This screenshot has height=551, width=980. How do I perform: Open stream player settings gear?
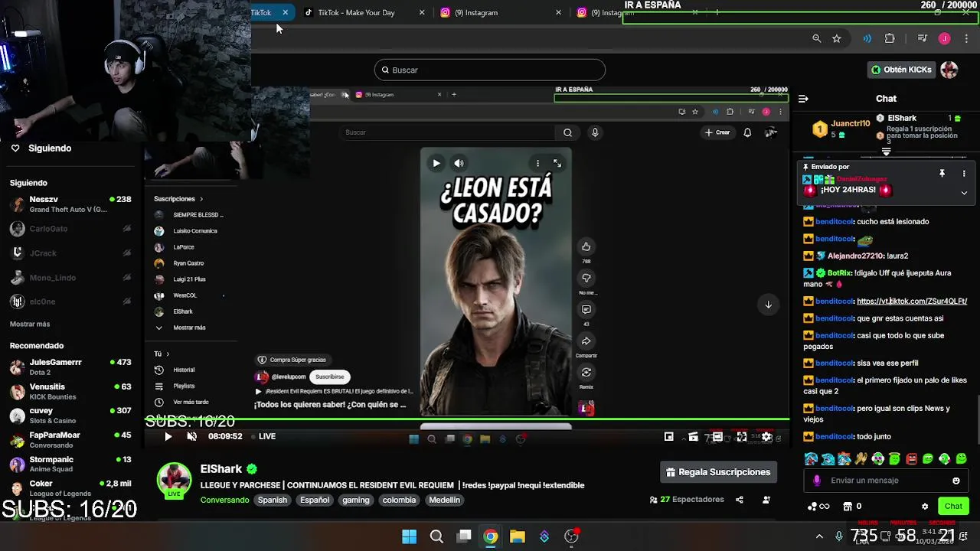click(x=766, y=436)
